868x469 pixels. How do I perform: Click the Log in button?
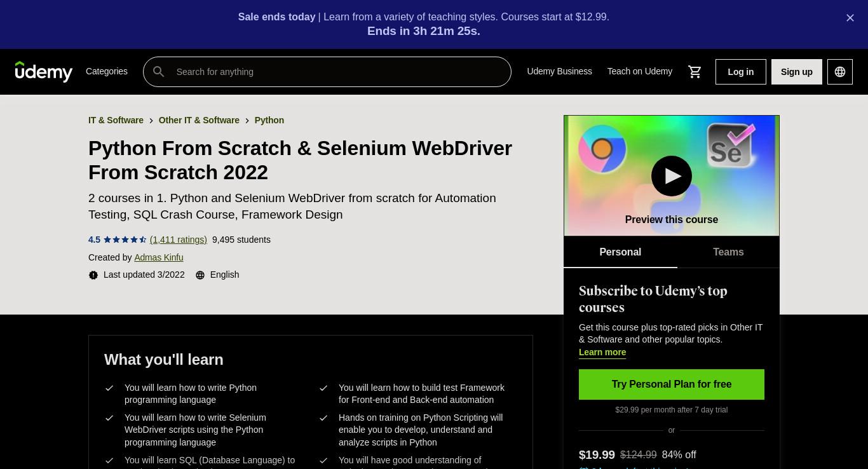(x=741, y=72)
